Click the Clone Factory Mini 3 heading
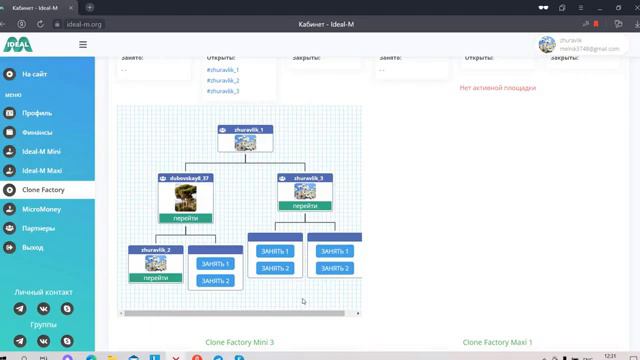Screen dimensions: 640x360 [240, 342]
